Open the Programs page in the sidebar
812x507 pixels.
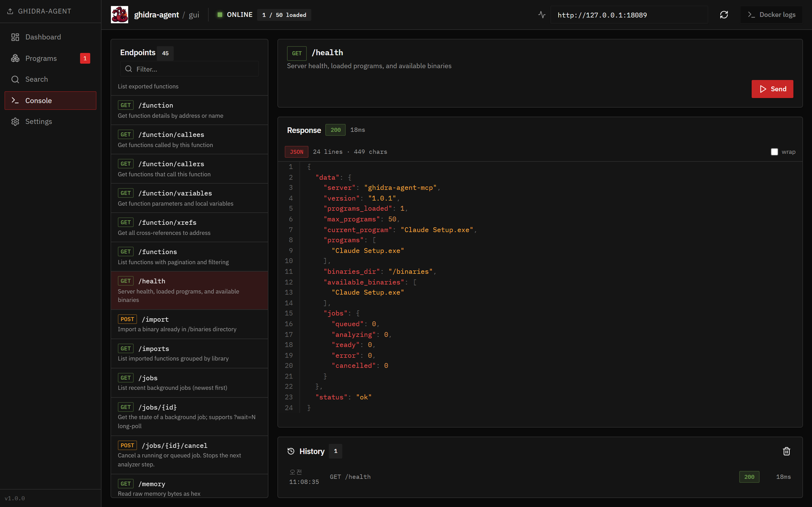[x=41, y=58]
